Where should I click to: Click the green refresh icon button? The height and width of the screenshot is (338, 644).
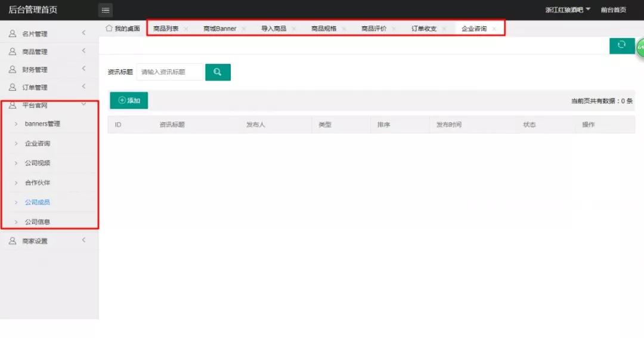click(x=622, y=45)
